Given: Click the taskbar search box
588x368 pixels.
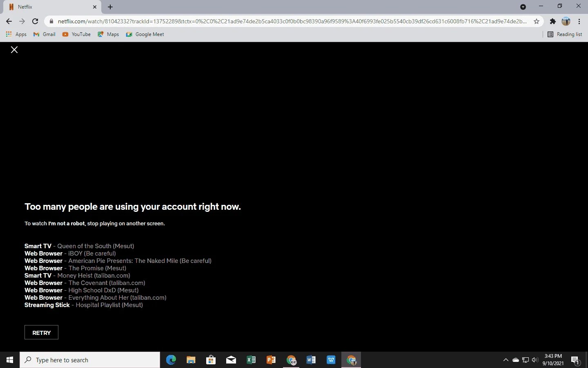Looking at the screenshot, I should [90, 360].
